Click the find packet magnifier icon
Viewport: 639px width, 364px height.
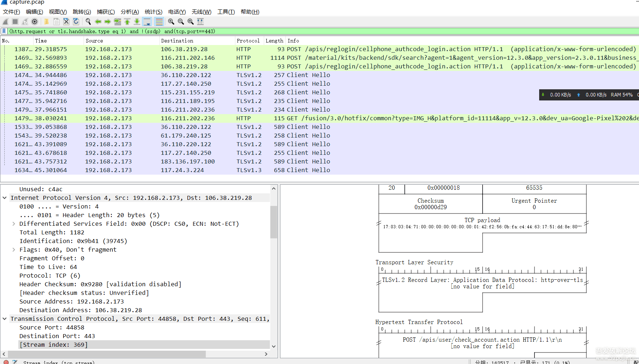[x=88, y=22]
